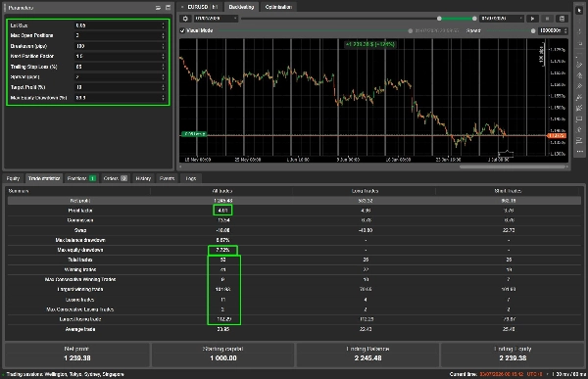Click the save parameters icon
The height and width of the screenshot is (379, 588).
point(168,8)
